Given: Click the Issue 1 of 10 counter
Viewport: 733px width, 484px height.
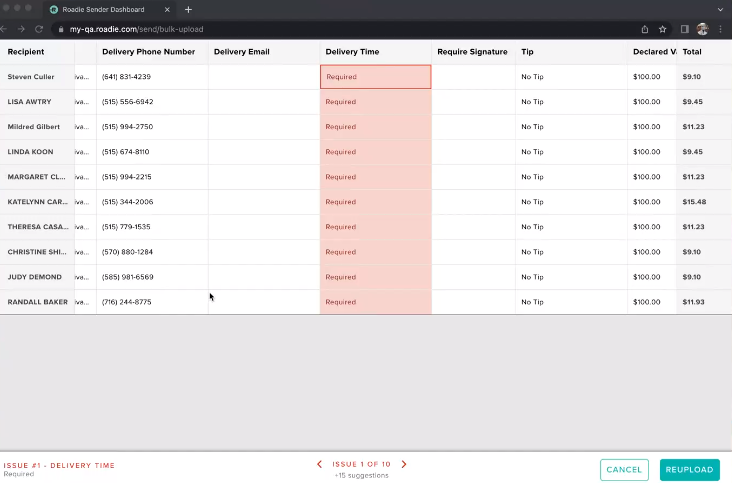Looking at the screenshot, I should tap(361, 464).
